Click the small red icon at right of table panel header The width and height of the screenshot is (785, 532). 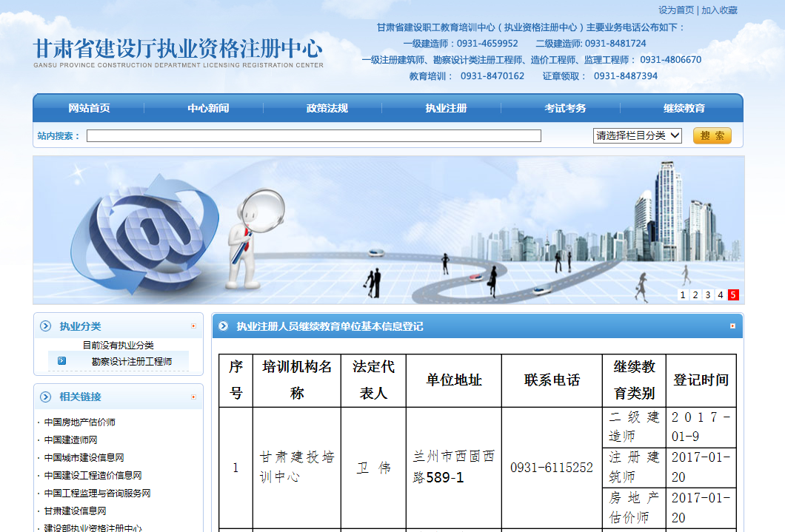[732, 326]
